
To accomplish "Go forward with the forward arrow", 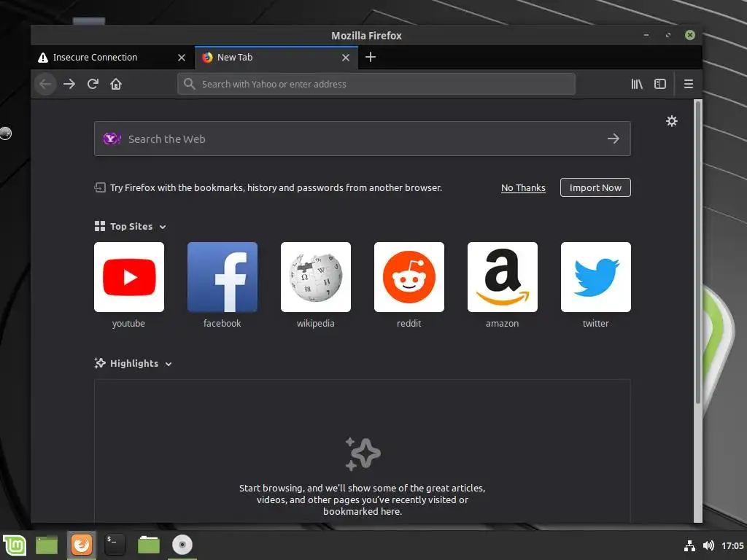I will [x=69, y=85].
